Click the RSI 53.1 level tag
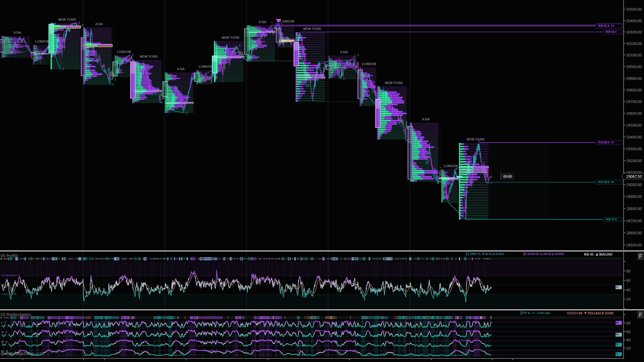 coord(613,32)
